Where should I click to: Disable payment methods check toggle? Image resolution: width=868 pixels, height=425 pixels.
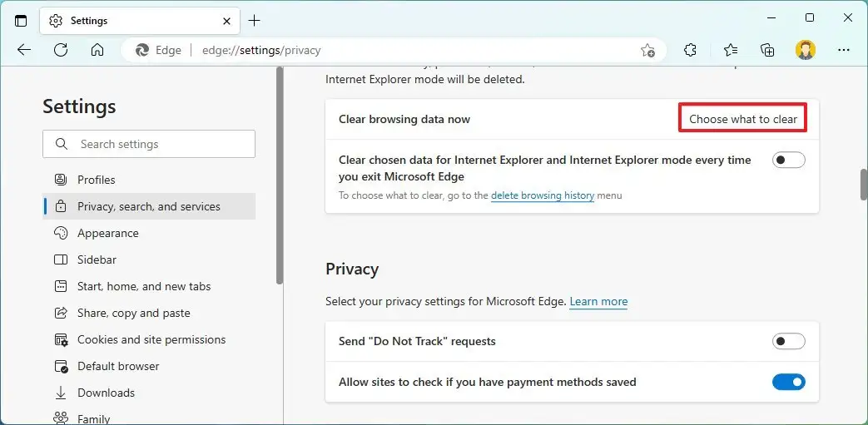[x=788, y=383]
